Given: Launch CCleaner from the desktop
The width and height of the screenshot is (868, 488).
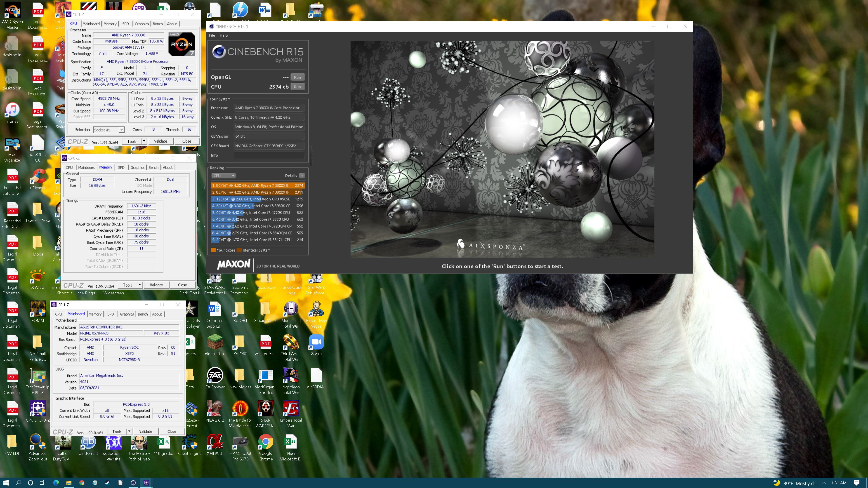Looking at the screenshot, I should (x=38, y=179).
